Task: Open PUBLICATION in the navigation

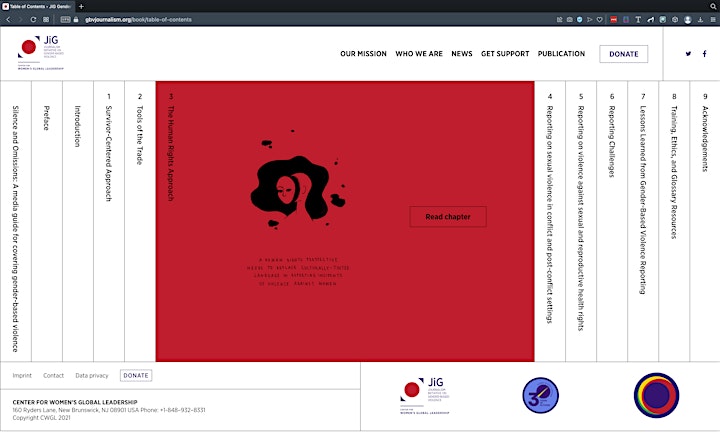Action: pyautogui.click(x=561, y=54)
